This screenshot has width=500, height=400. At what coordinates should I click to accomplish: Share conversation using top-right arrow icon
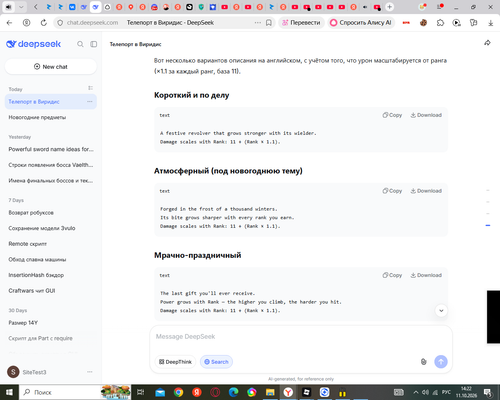tap(487, 43)
